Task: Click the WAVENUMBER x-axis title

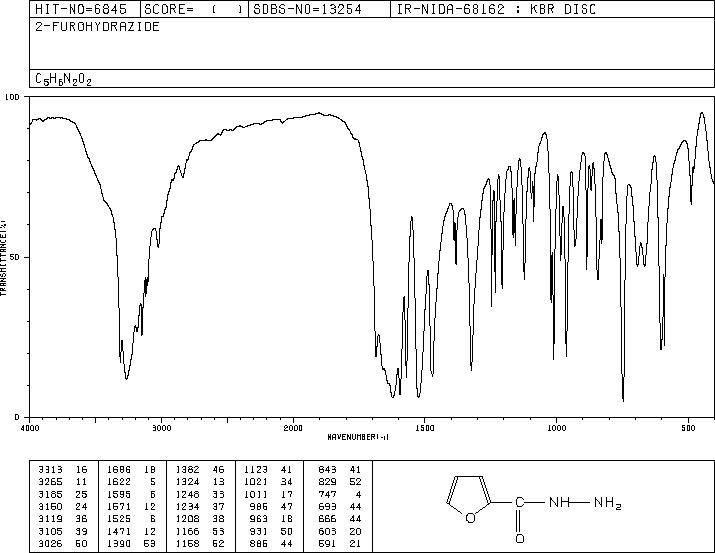Action: click(x=358, y=437)
